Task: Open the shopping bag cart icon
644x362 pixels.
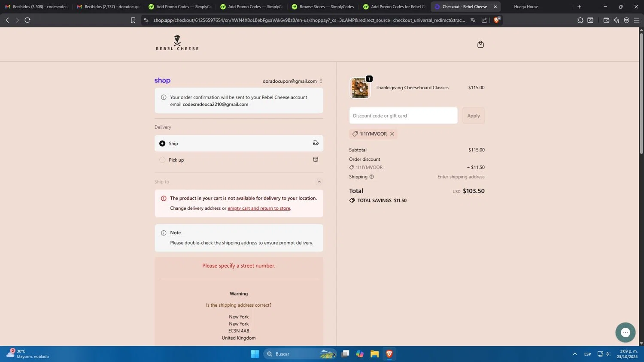Action: click(x=480, y=44)
